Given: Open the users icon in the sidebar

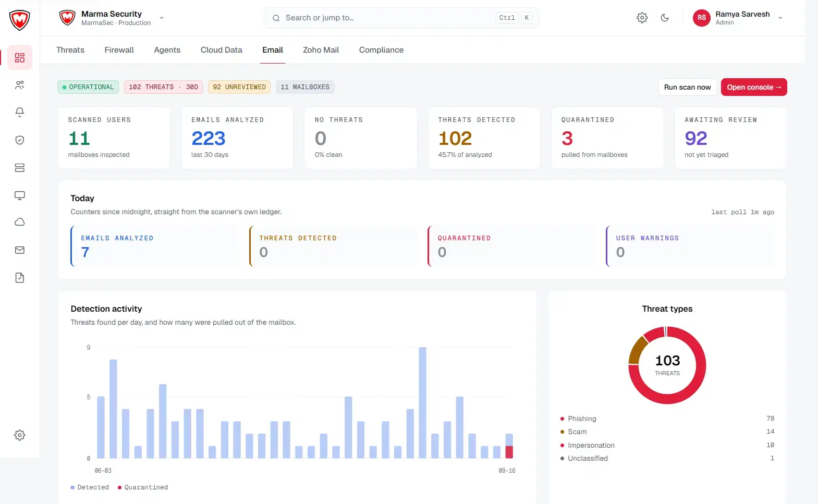Looking at the screenshot, I should [x=20, y=85].
